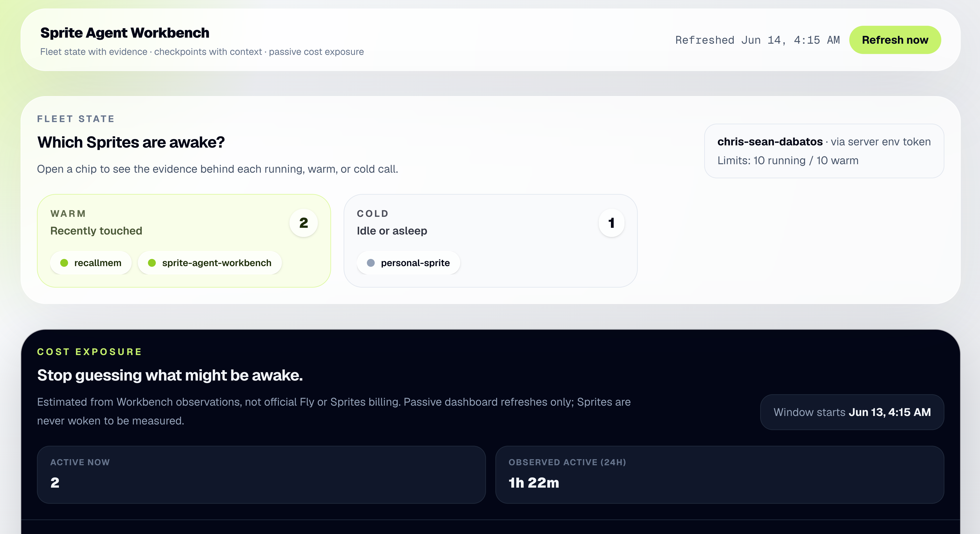Click the Limits: 10 running / 10 warm text
Image resolution: width=980 pixels, height=534 pixels.
pyautogui.click(x=788, y=161)
